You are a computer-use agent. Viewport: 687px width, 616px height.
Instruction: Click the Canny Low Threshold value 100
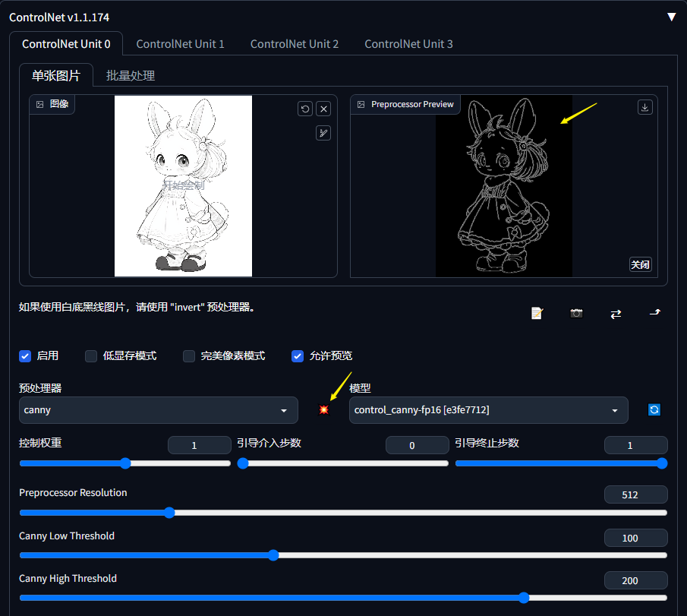(635, 538)
